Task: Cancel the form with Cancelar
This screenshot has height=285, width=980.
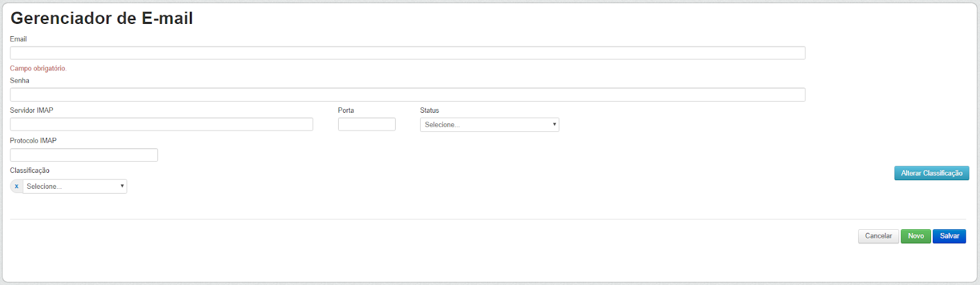Action: [878, 236]
